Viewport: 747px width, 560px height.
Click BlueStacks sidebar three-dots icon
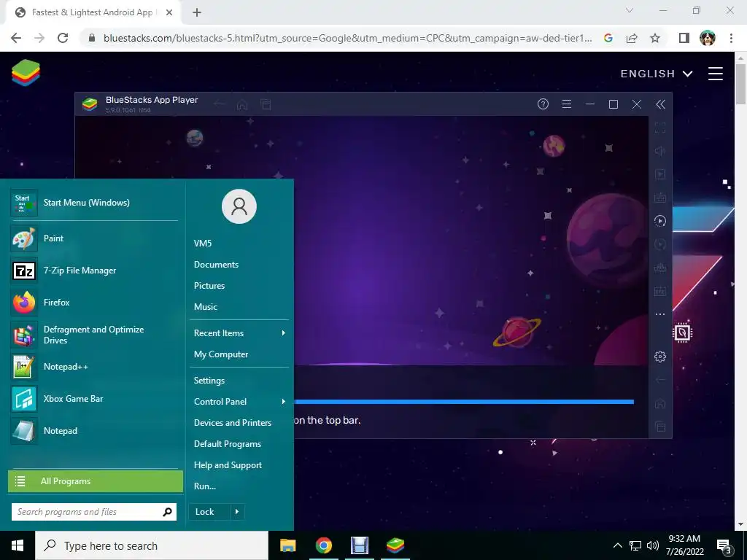point(659,314)
